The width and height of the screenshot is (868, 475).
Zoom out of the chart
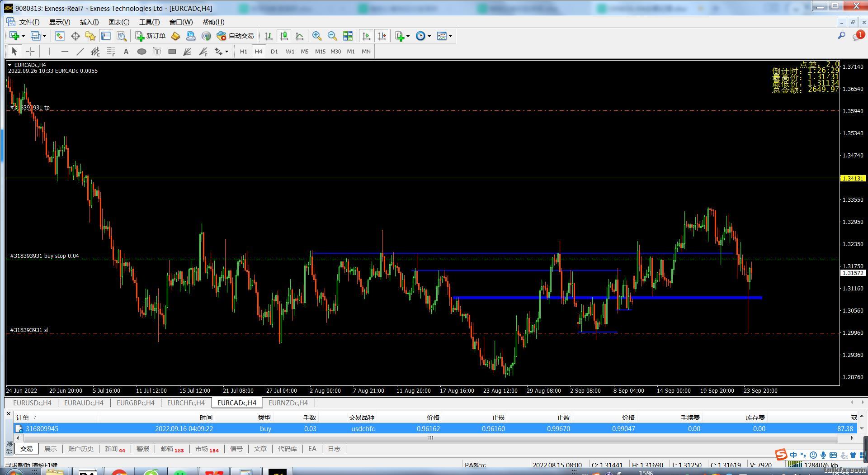tap(332, 36)
